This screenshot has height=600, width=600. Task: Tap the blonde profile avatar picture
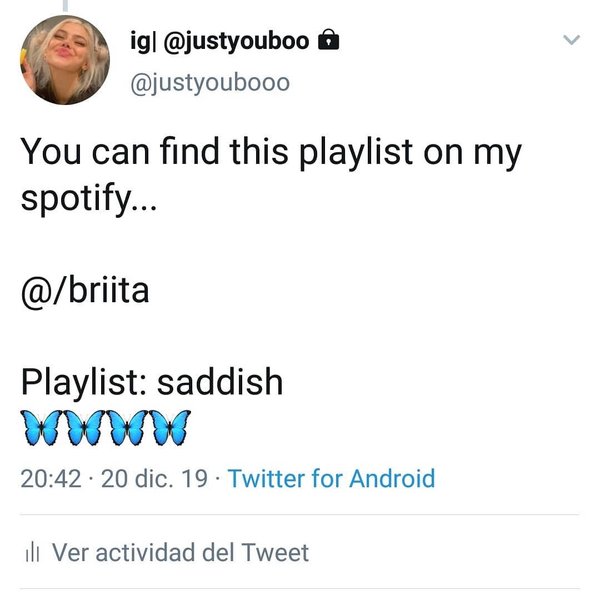pyautogui.click(x=65, y=60)
